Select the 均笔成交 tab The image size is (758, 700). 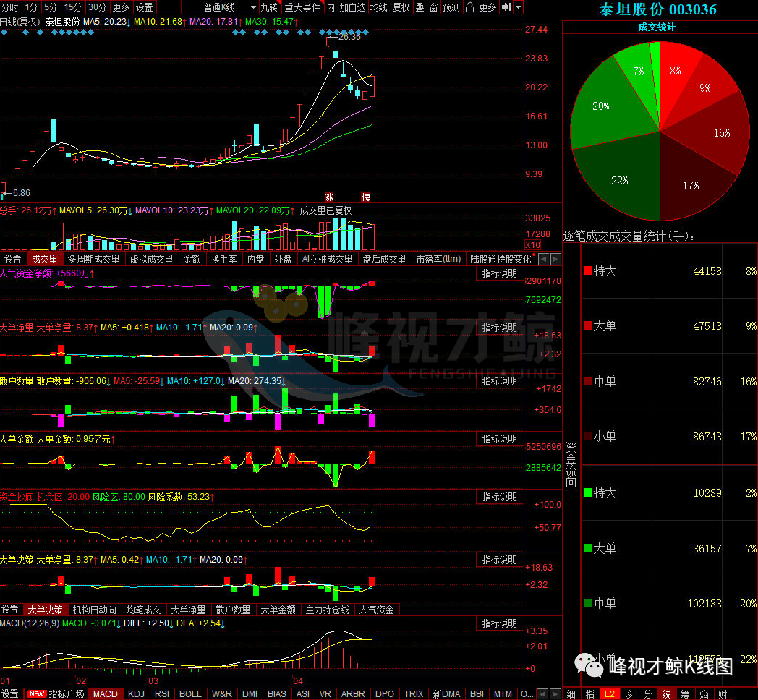tap(143, 610)
